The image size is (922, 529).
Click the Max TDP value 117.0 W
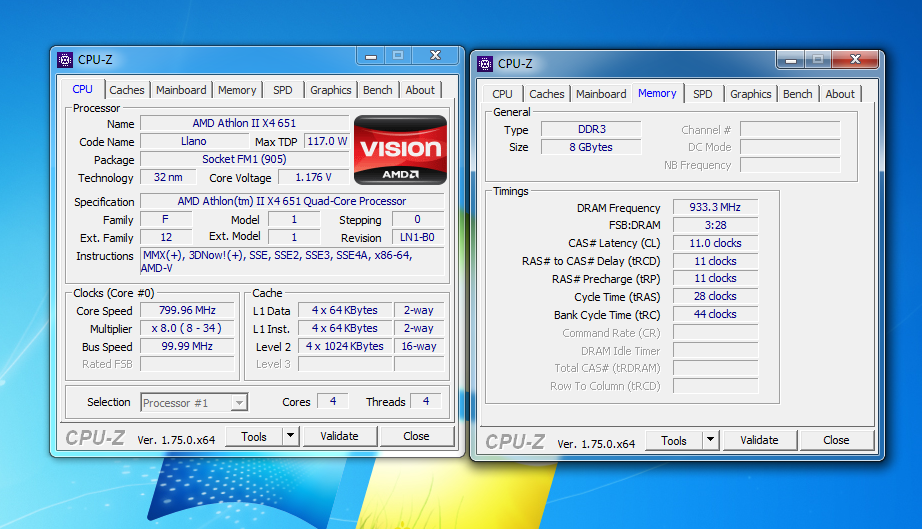click(327, 142)
